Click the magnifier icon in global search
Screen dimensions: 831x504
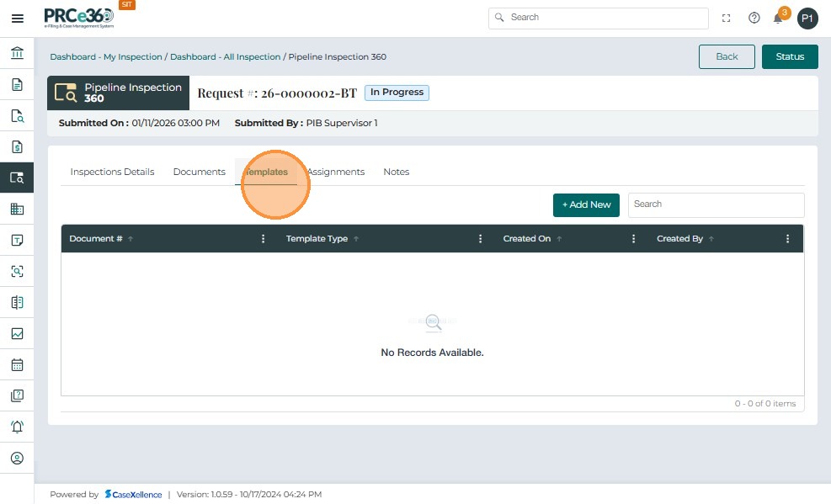[499, 18]
